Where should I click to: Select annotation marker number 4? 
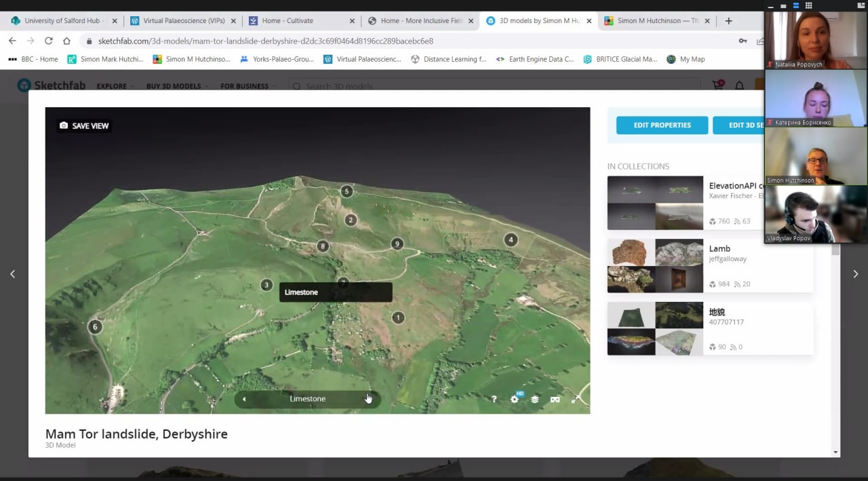tap(511, 239)
